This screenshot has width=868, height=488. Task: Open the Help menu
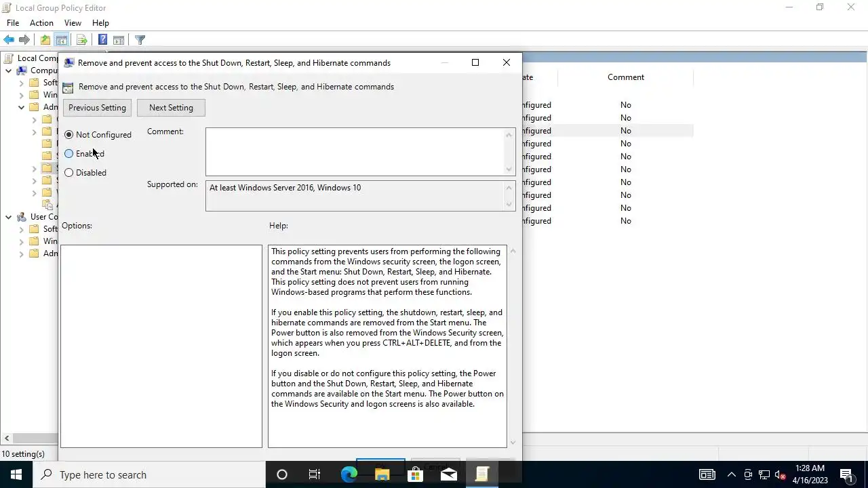point(100,23)
